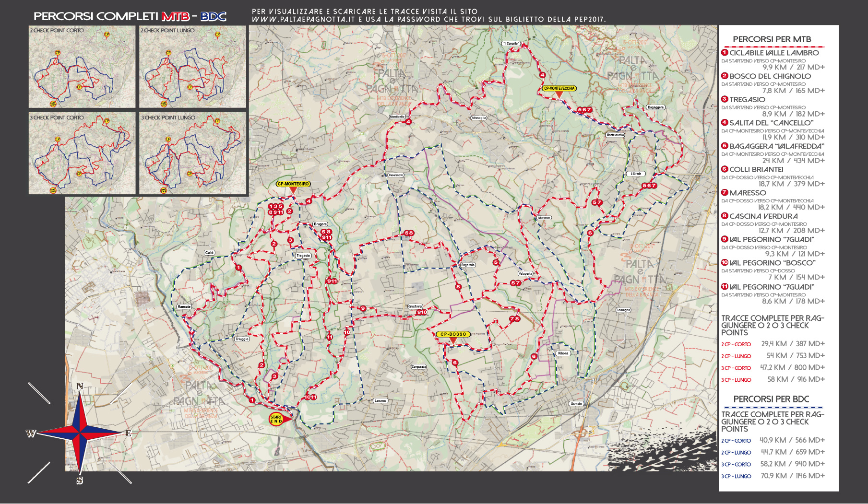Select Ciclabile Valle Lambro route name

point(774,53)
